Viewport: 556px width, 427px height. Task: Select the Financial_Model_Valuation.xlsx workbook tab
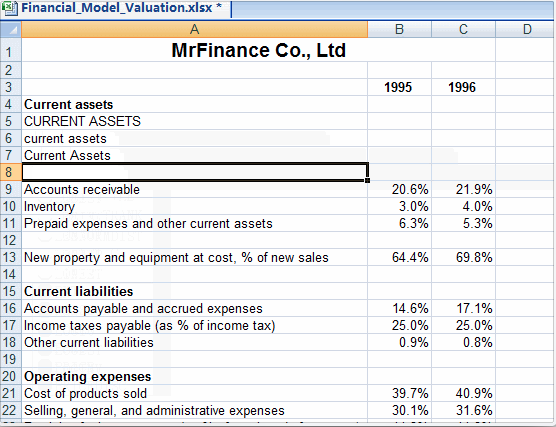click(116, 9)
